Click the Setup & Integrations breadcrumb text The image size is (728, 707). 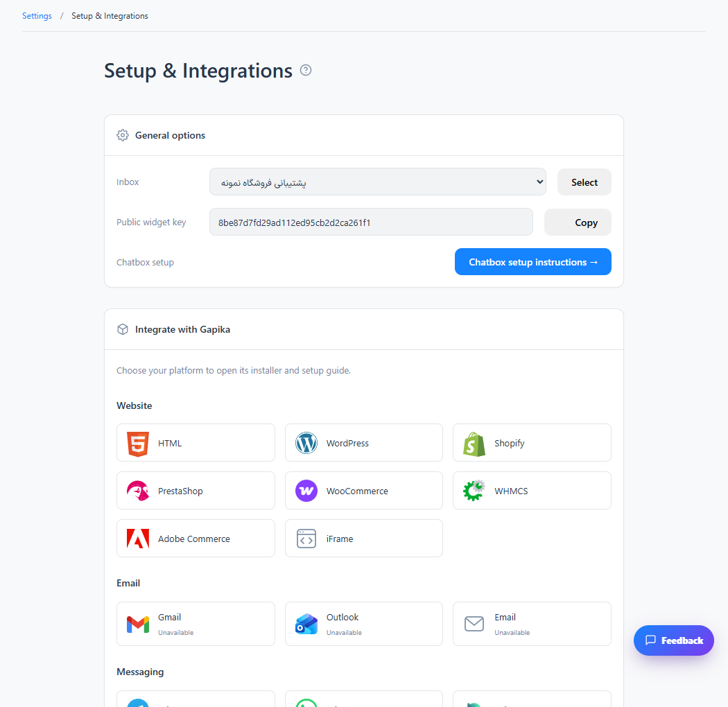tap(110, 16)
